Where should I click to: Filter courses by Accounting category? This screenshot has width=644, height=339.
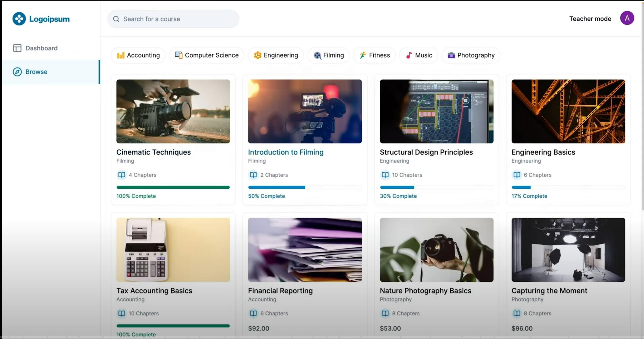pyautogui.click(x=138, y=55)
